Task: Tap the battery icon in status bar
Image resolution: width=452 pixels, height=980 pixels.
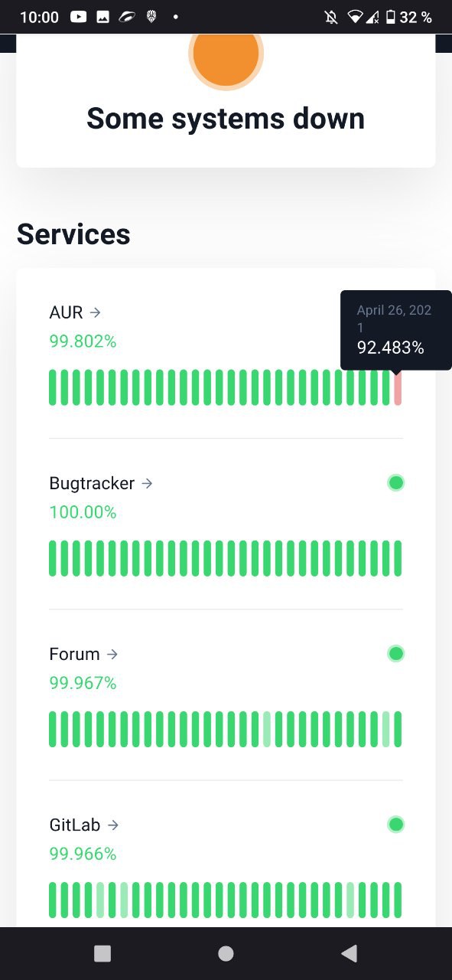Action: 391,17
